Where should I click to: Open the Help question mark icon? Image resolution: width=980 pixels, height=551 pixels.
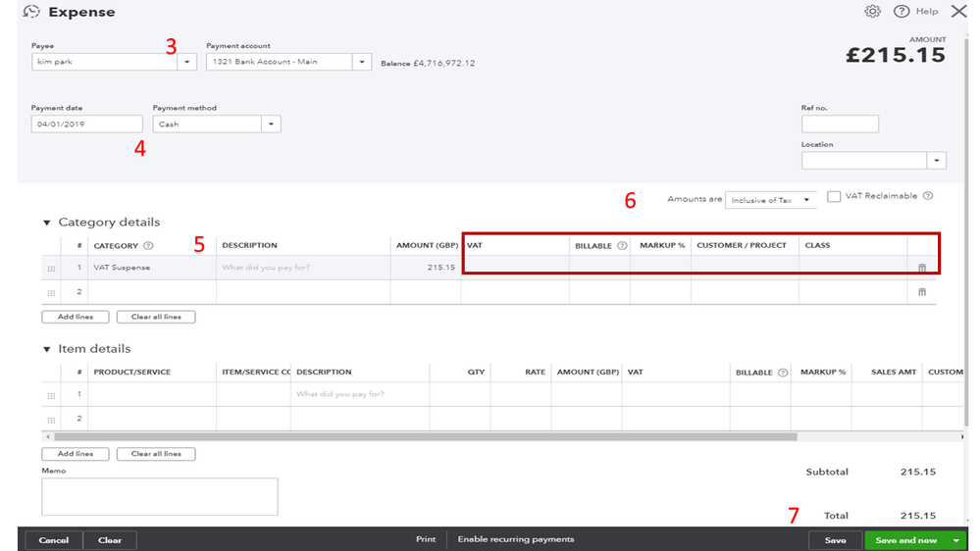[x=901, y=11]
